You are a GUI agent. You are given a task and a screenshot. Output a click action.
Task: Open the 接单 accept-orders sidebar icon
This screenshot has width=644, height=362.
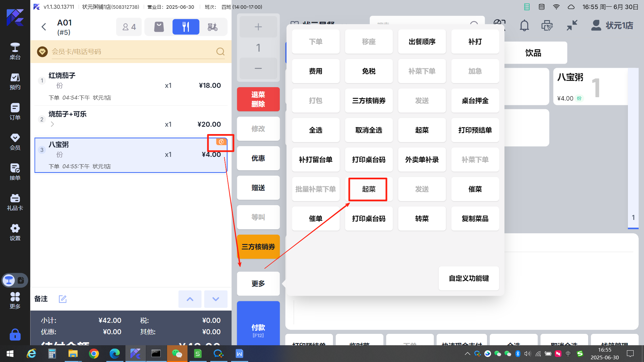(15, 172)
